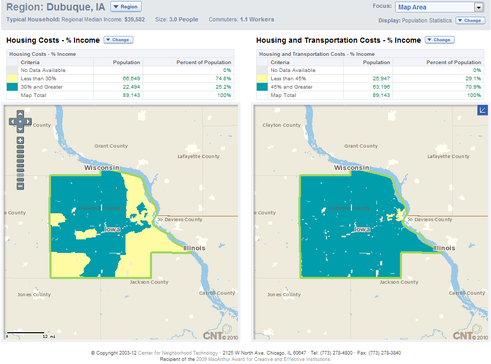491x364 pixels.
Task: Click yellow Less than 30% legend swatch
Action: click(x=12, y=79)
